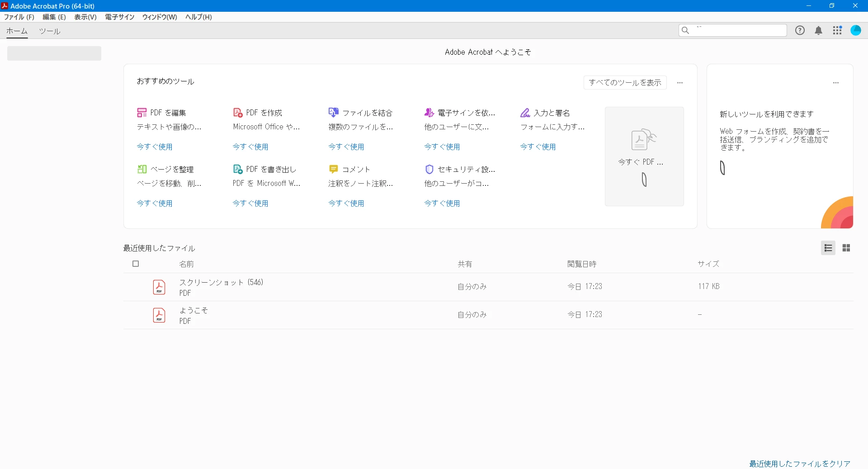Click the blue user profile avatar
The width and height of the screenshot is (868, 469).
pyautogui.click(x=856, y=30)
